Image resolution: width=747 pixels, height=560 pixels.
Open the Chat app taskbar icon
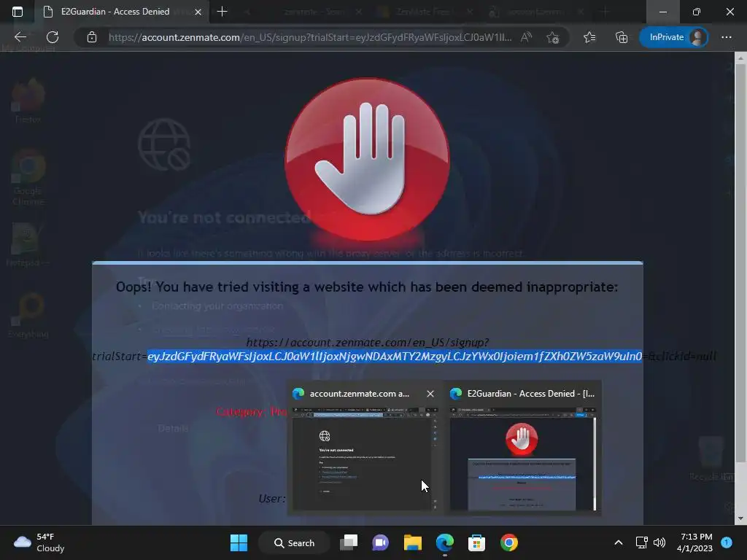pyautogui.click(x=380, y=542)
